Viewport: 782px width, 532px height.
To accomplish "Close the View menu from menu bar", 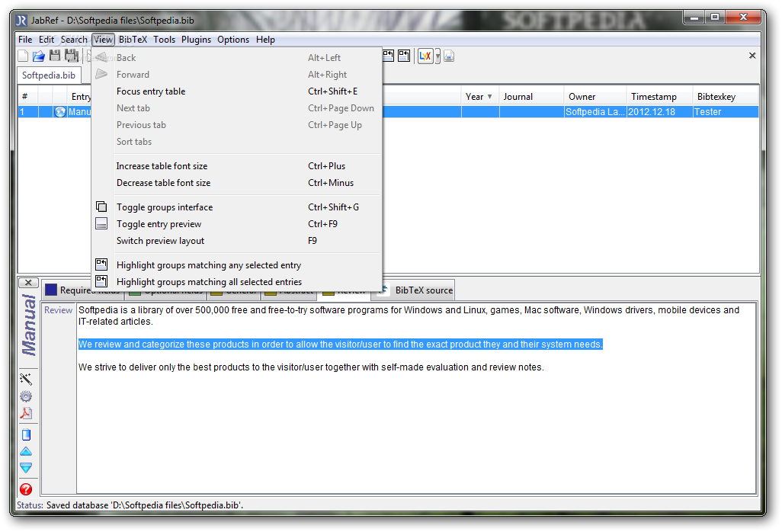I will point(103,40).
